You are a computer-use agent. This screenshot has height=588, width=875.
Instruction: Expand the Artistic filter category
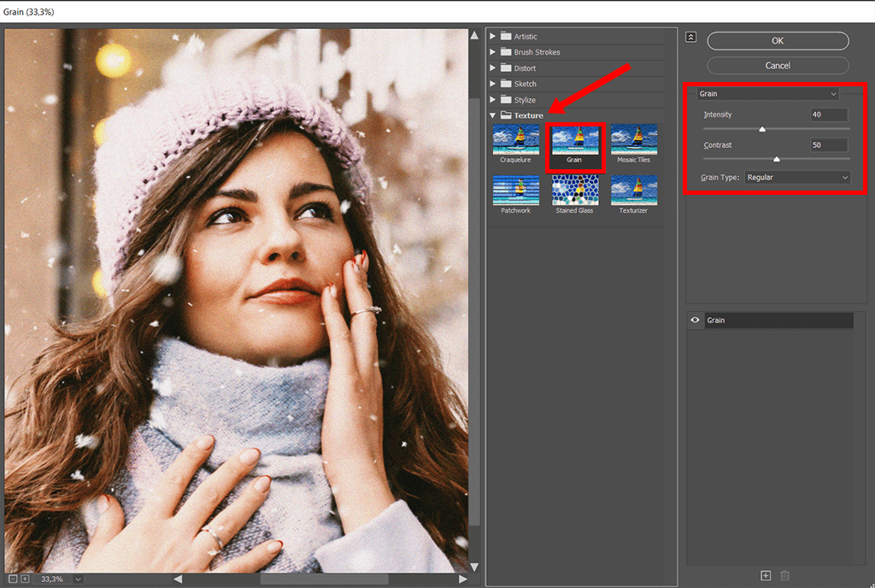(493, 36)
